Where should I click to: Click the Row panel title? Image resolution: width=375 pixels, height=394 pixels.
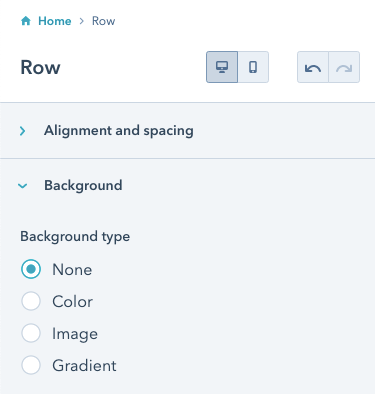(x=40, y=67)
